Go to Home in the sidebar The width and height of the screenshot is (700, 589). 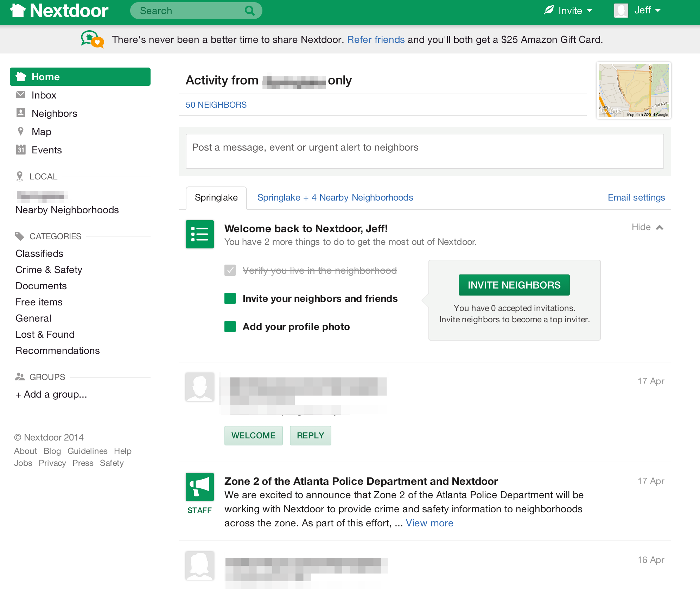80,77
